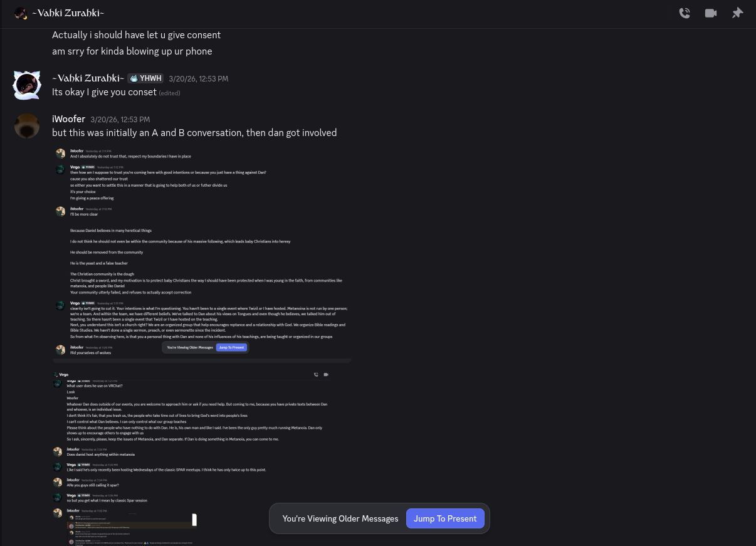Click the iWoofer username
756x546 pixels.
click(x=68, y=119)
